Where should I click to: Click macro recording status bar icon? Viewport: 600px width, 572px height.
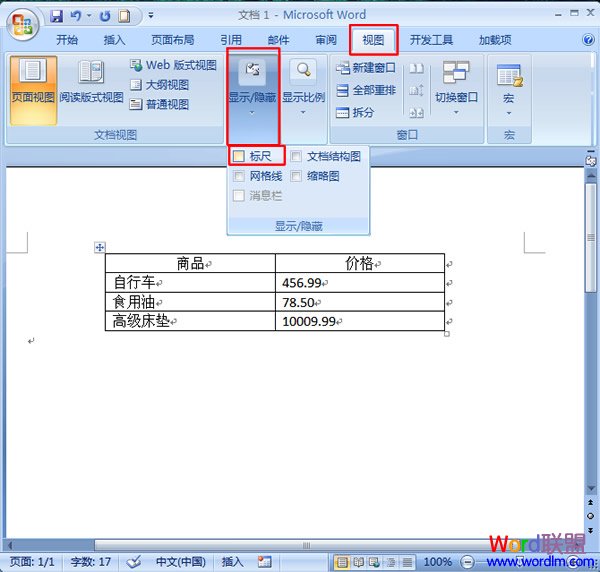(x=265, y=562)
